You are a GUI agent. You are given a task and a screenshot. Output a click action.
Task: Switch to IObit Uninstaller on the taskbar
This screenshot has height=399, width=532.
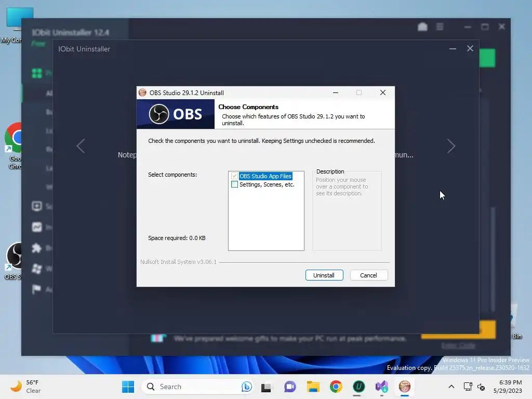coord(358,387)
